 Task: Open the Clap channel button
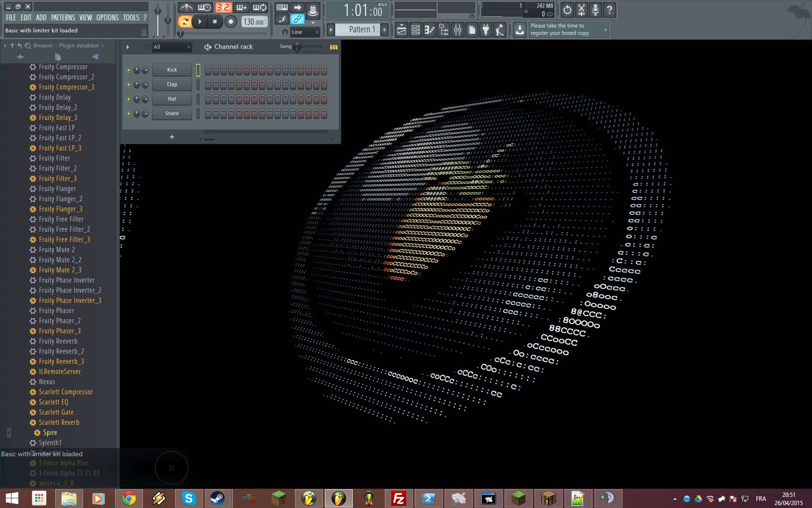point(172,85)
